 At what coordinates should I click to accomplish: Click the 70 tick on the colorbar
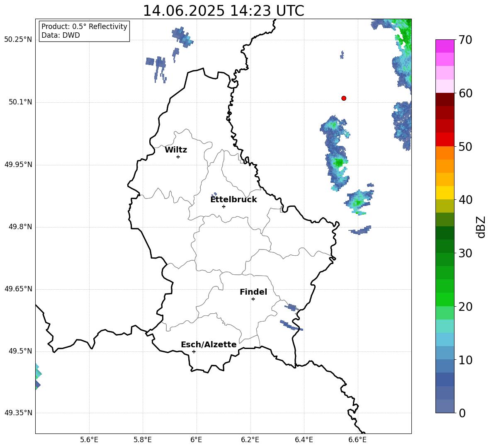(465, 40)
